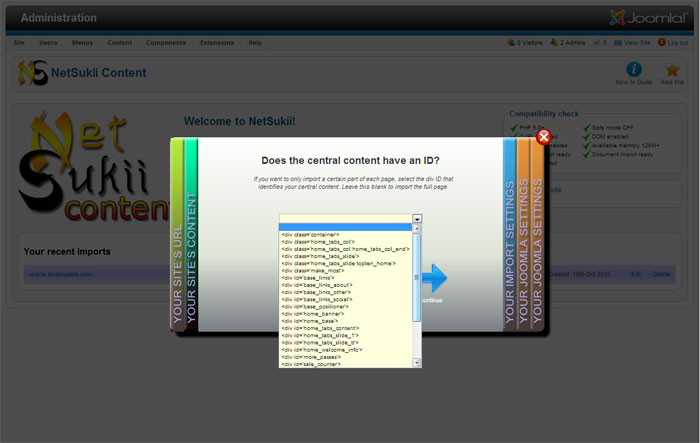Open the YOUR IMPORT SETTINGS wizard tab
The height and width of the screenshot is (443, 700).
[x=509, y=234]
